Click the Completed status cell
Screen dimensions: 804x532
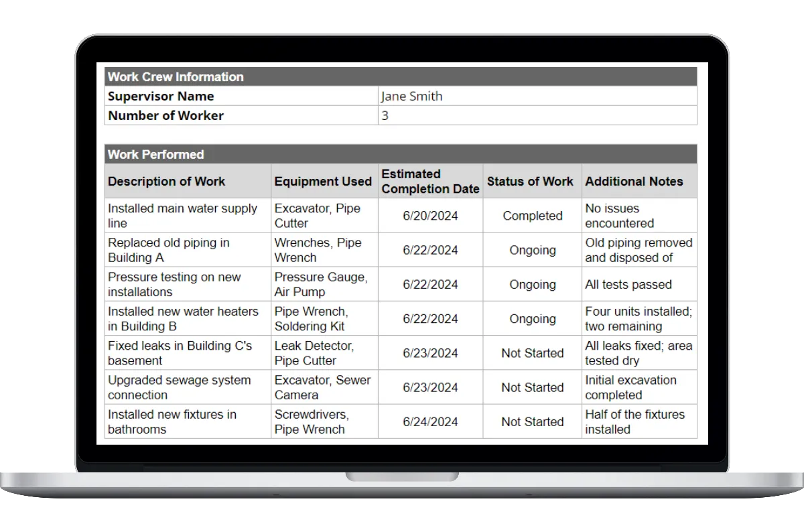pos(533,216)
